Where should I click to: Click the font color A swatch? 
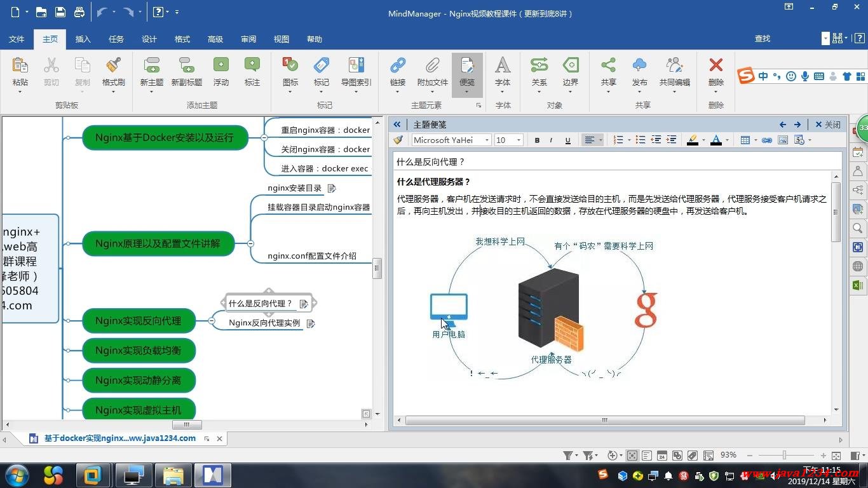click(x=716, y=140)
